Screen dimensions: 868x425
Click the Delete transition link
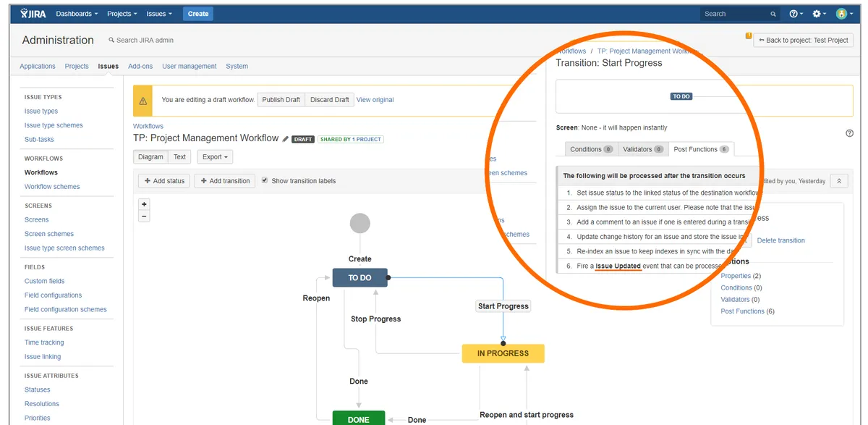click(x=780, y=240)
